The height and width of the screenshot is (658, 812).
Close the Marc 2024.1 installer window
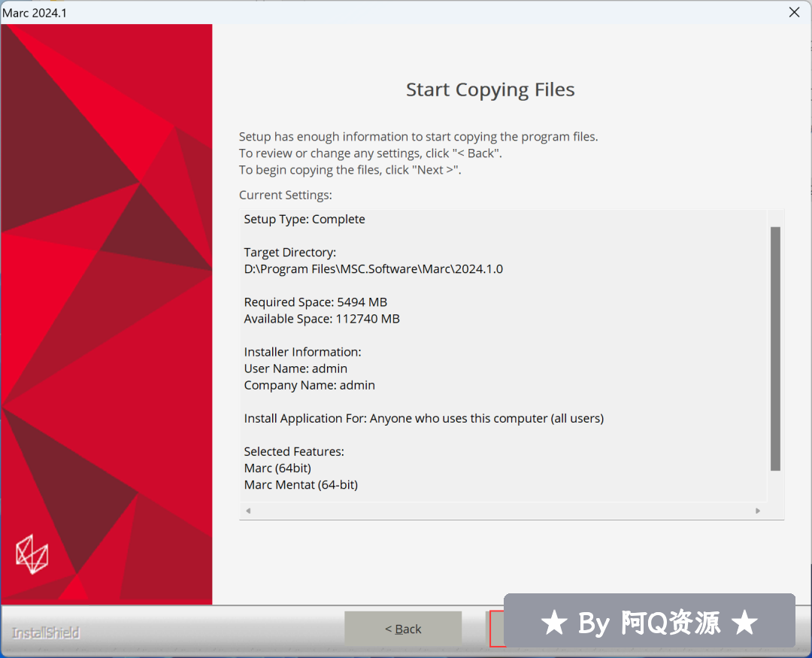click(x=794, y=12)
